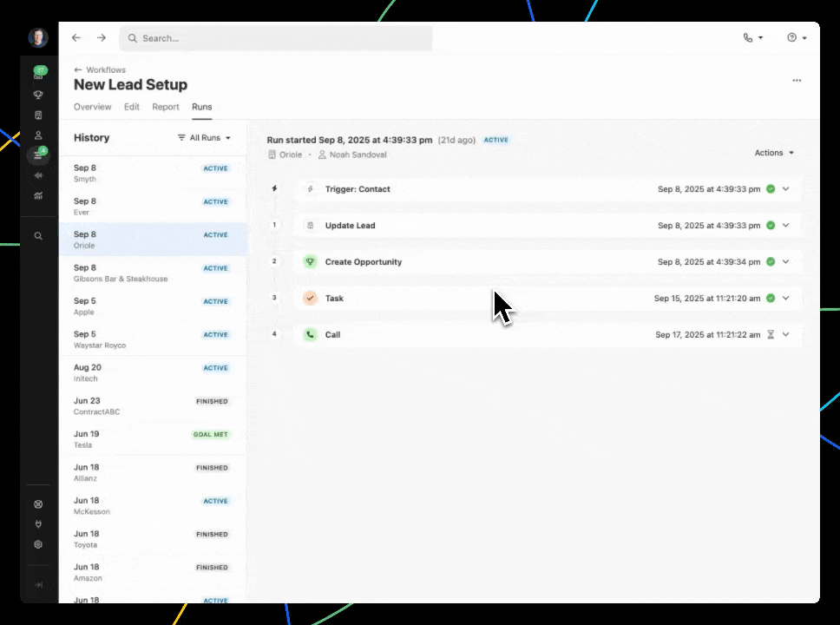The height and width of the screenshot is (625, 840).
Task: Go back with the left arrow
Action: 76,37
